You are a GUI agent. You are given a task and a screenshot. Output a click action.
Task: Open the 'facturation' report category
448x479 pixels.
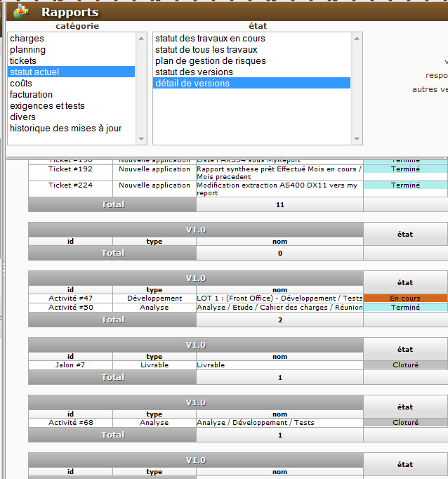[x=31, y=95]
